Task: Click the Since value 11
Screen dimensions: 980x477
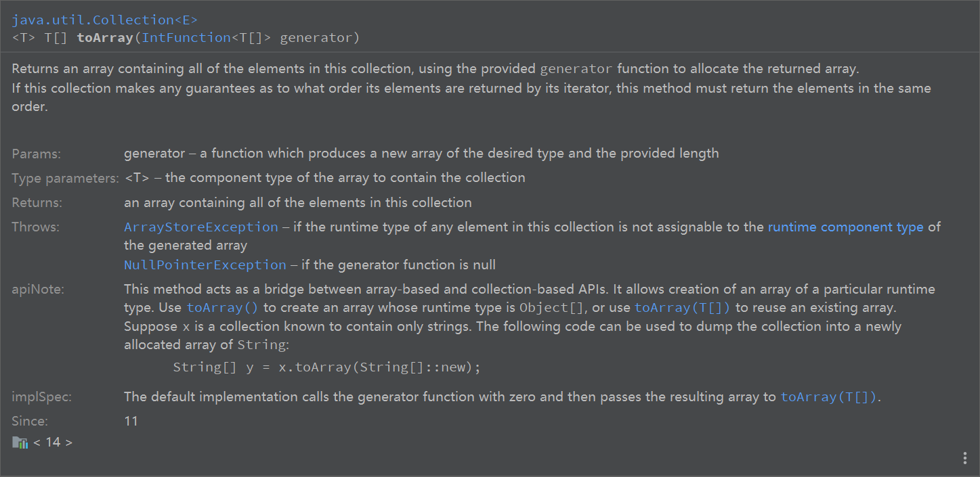Action: click(x=131, y=422)
